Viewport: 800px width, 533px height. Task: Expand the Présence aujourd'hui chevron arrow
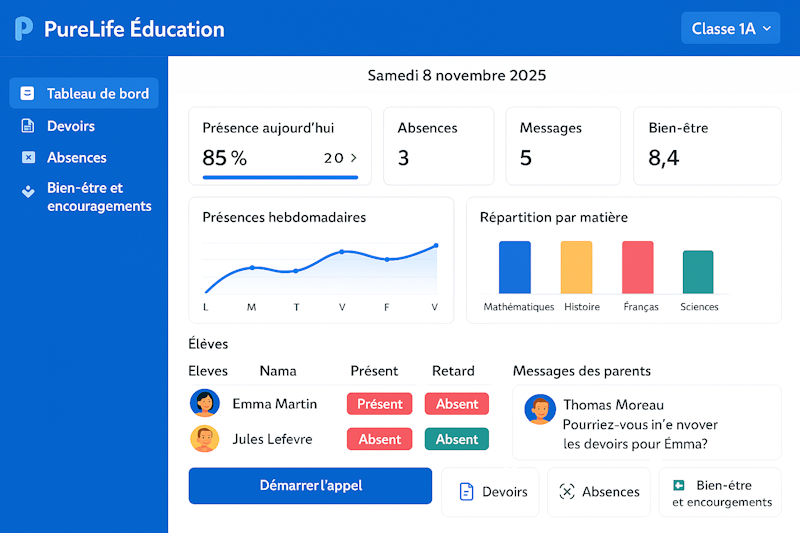[353, 158]
